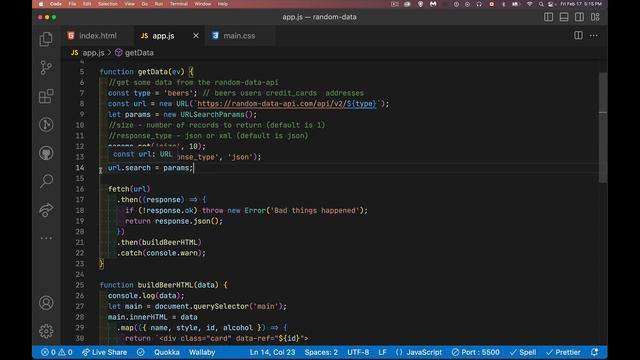Open the Code application menu
Image resolution: width=640 pixels, height=360 pixels.
(56, 4)
